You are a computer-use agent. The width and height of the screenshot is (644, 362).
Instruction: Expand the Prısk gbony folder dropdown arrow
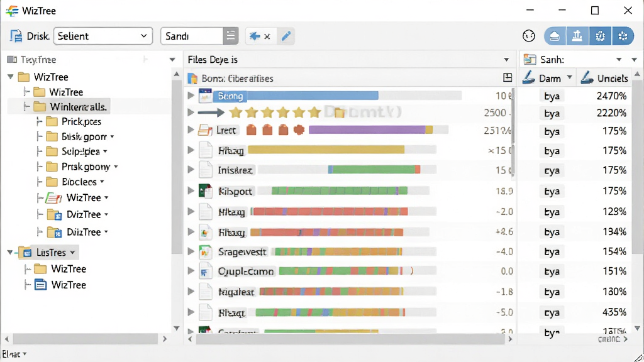[x=116, y=167]
